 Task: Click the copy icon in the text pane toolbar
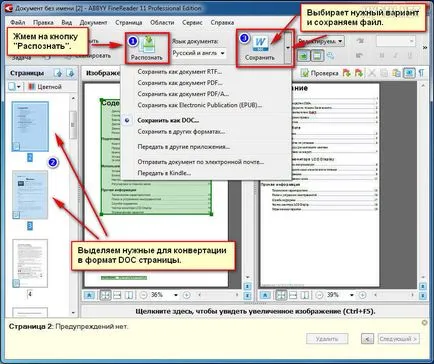click(384, 73)
